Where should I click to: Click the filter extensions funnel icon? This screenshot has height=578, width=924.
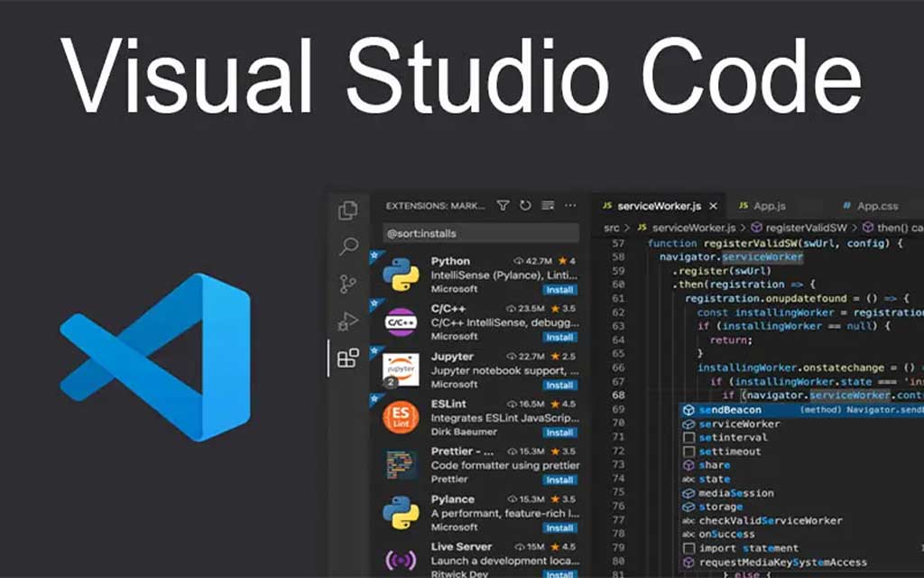tap(504, 206)
